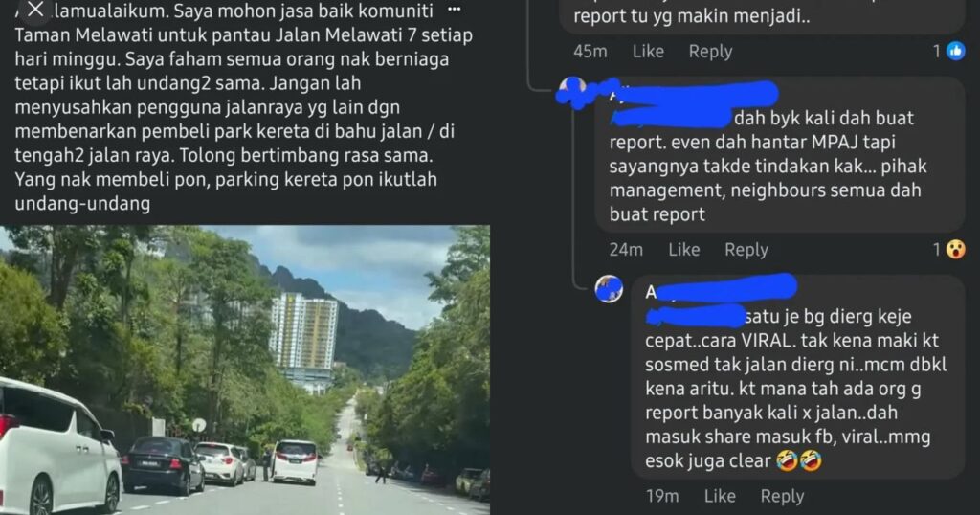This screenshot has height=515, width=980.
Task: Click the 19m timestamp
Action: coord(662,496)
